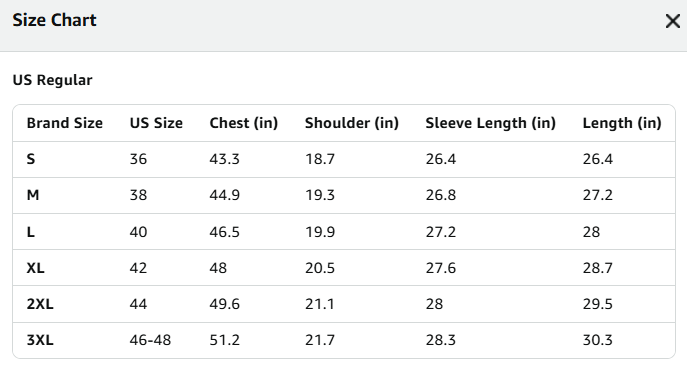The image size is (687, 371).
Task: Click the Sleeve Length (in) header
Action: (491, 123)
